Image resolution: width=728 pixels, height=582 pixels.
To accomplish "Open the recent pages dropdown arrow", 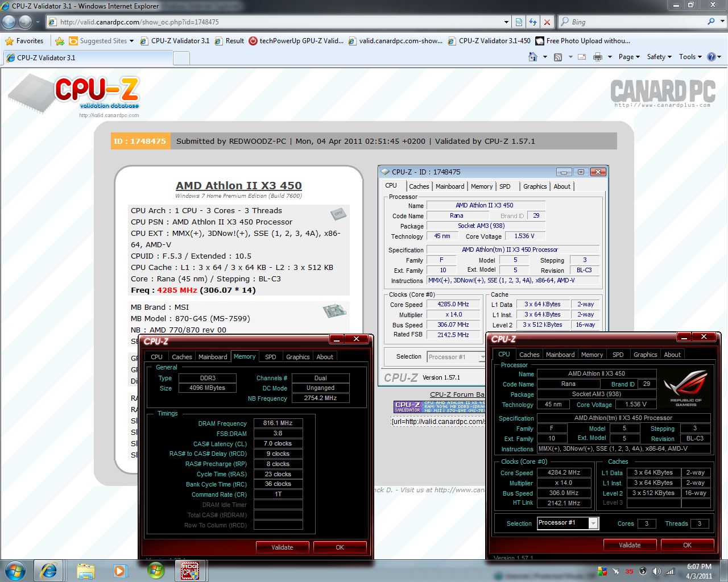I will 38,22.
